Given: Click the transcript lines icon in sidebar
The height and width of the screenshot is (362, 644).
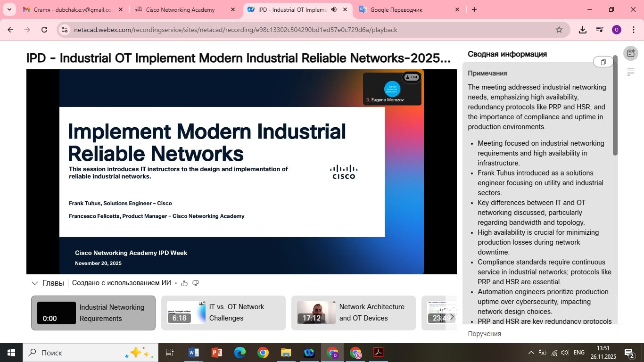Looking at the screenshot, I should coord(630,72).
